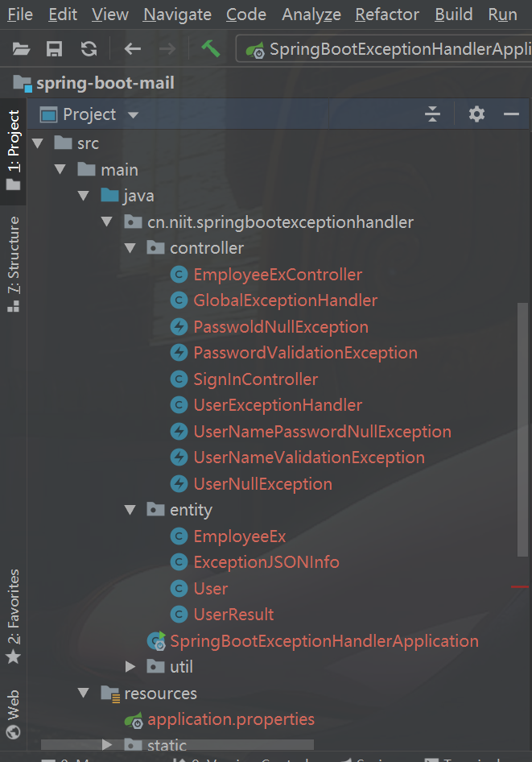Select application.properties file

pyautogui.click(x=231, y=719)
